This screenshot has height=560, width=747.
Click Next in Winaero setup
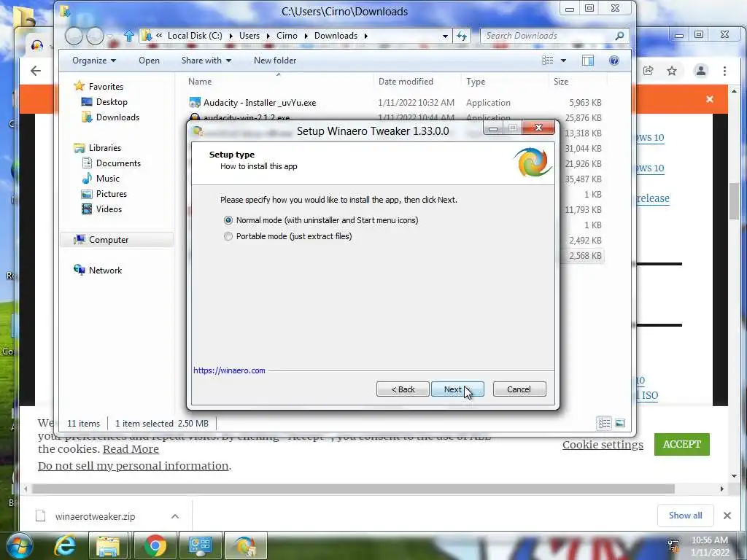click(x=457, y=389)
